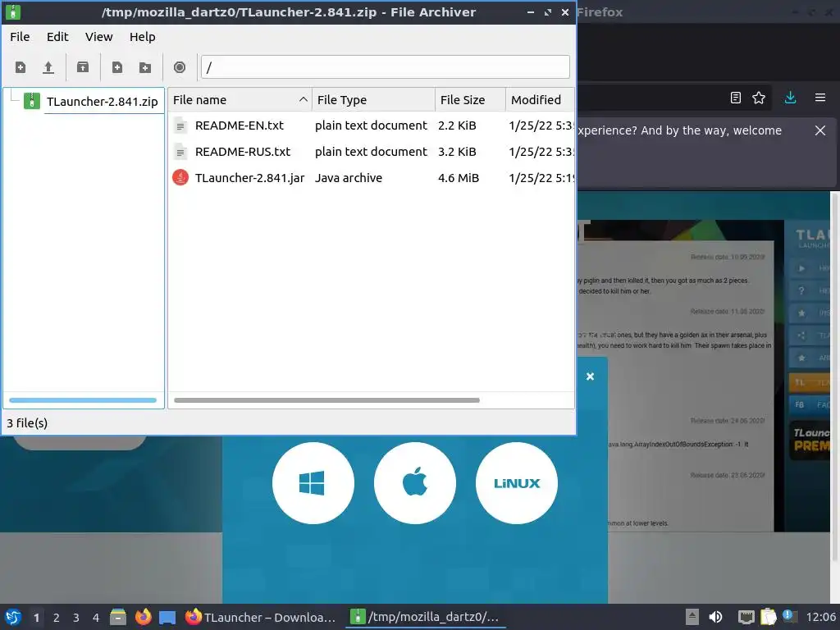Click the tree panel horizontal scrollbar
840x630 pixels.
[x=83, y=400]
